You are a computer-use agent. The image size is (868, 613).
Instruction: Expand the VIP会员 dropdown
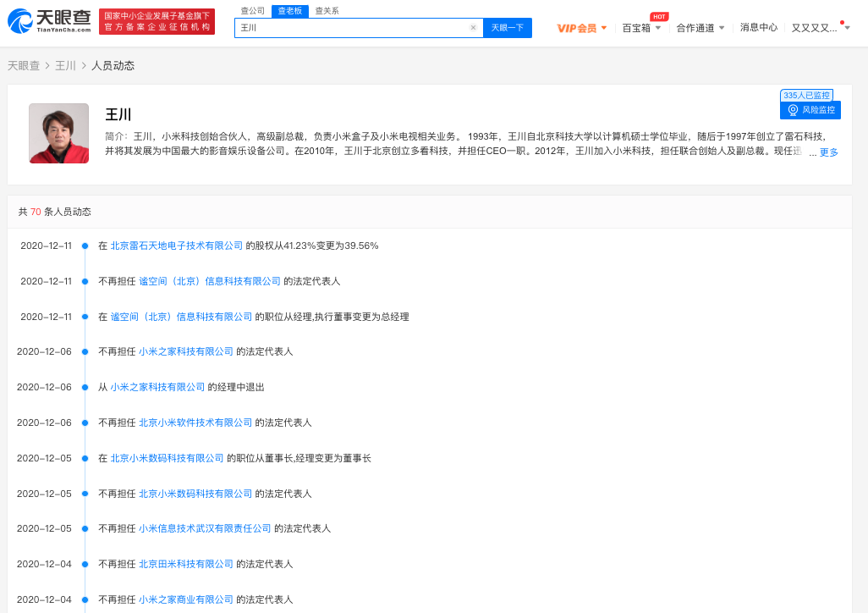[582, 28]
